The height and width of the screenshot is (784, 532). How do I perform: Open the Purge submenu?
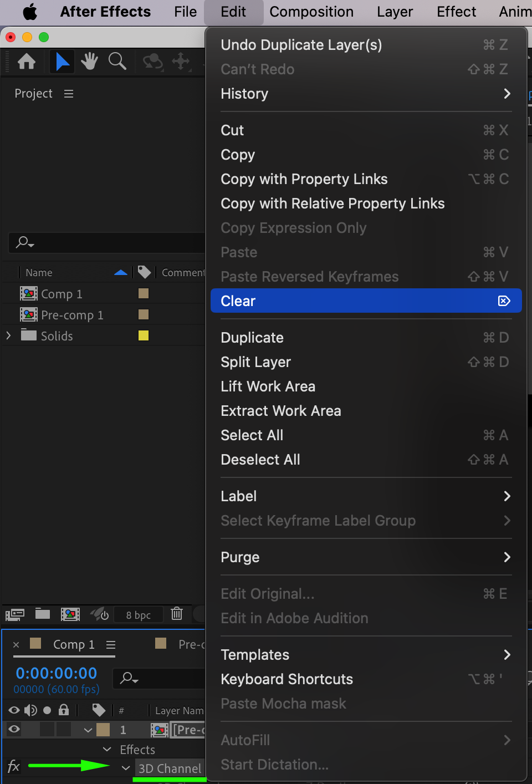click(366, 557)
